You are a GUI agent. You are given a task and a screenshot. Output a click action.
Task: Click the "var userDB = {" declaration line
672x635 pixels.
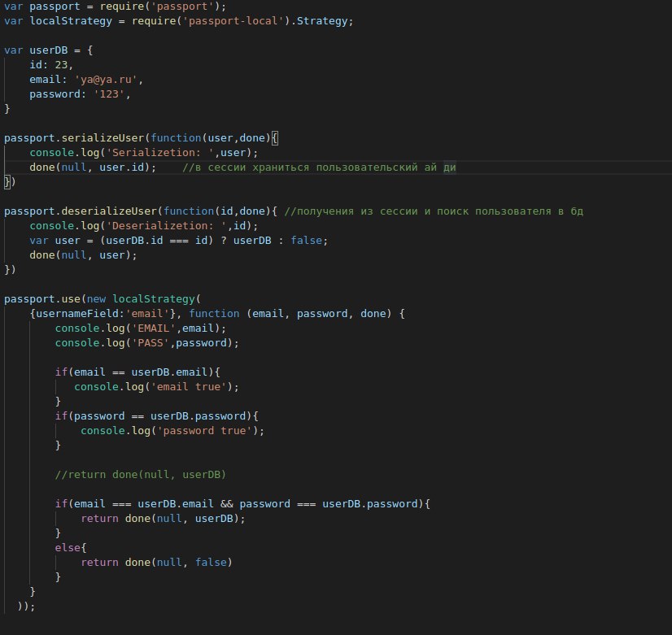[x=49, y=50]
